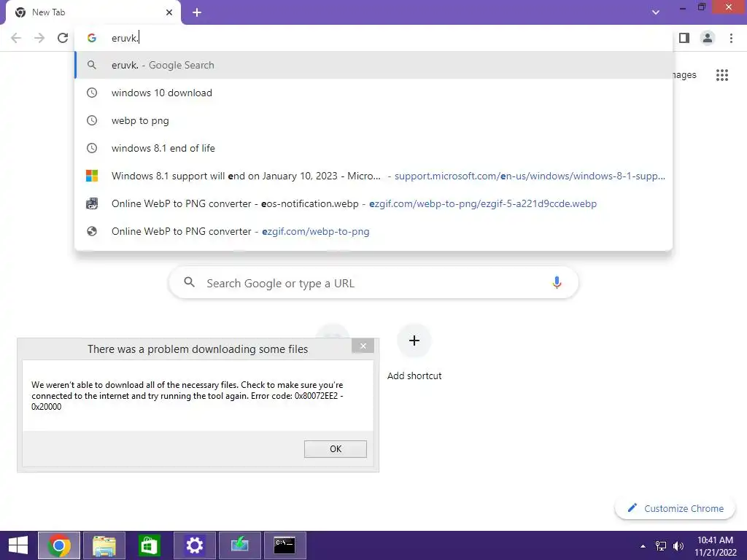The height and width of the screenshot is (560, 747).
Task: Click the error code 0x80072EE2 text
Action: coord(317,396)
